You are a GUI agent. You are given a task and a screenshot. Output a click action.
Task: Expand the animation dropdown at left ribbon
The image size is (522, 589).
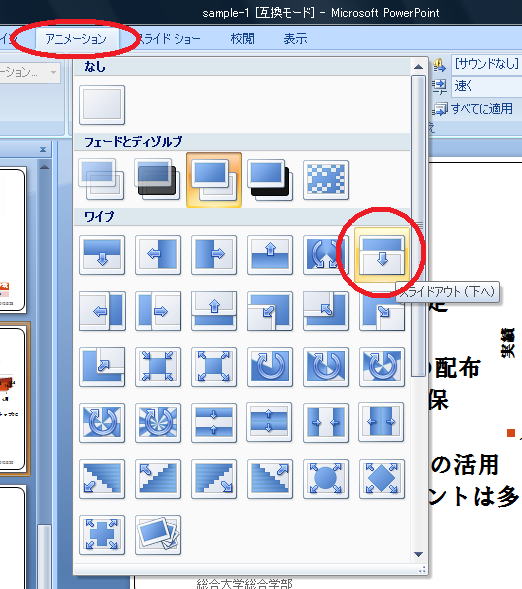pyautogui.click(x=53, y=72)
